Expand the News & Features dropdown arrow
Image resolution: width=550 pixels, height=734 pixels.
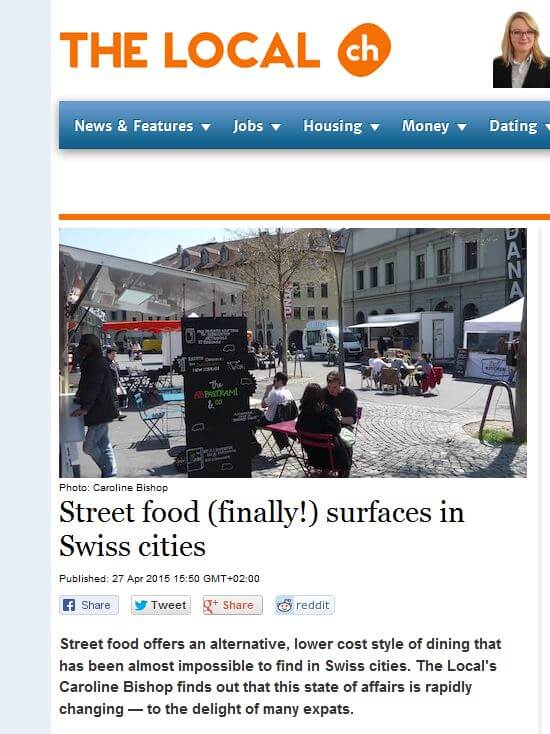(205, 126)
